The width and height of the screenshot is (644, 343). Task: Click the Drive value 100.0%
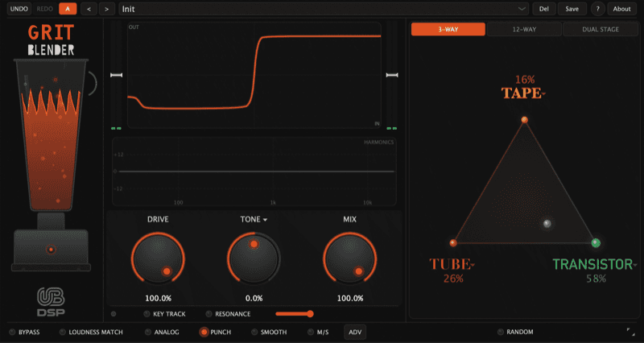point(158,298)
